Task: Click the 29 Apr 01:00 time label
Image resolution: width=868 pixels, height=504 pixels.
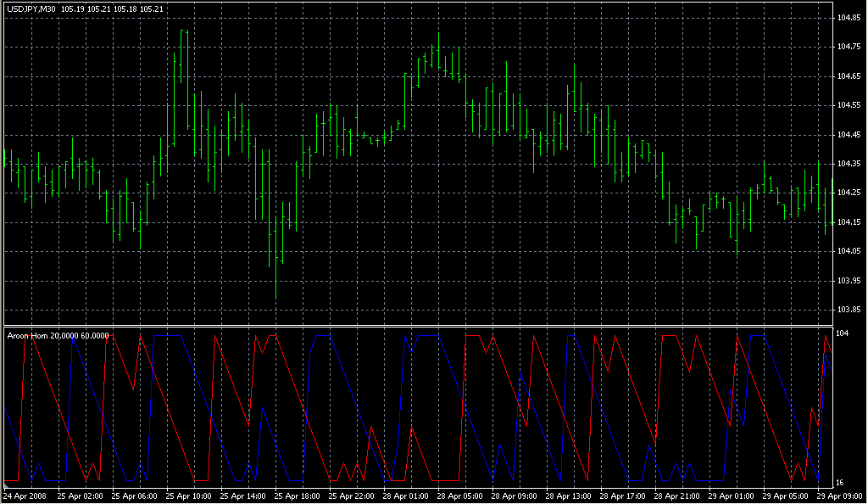Action: pos(730,495)
